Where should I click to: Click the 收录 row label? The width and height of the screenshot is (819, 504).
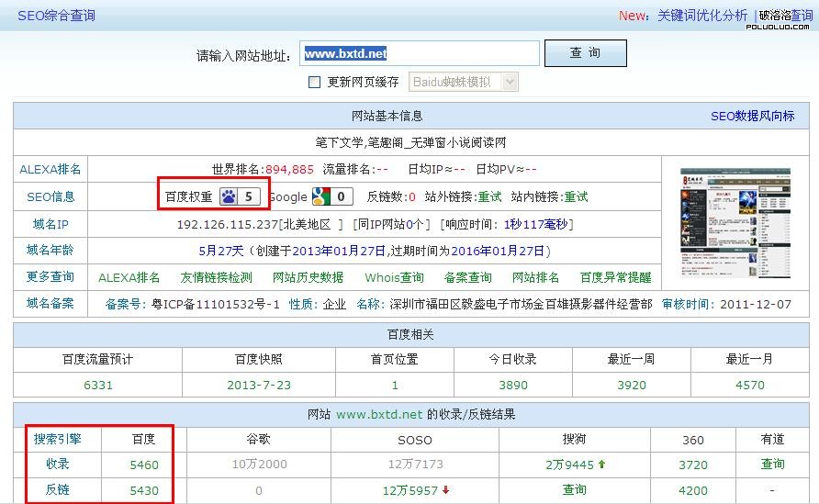coord(58,464)
